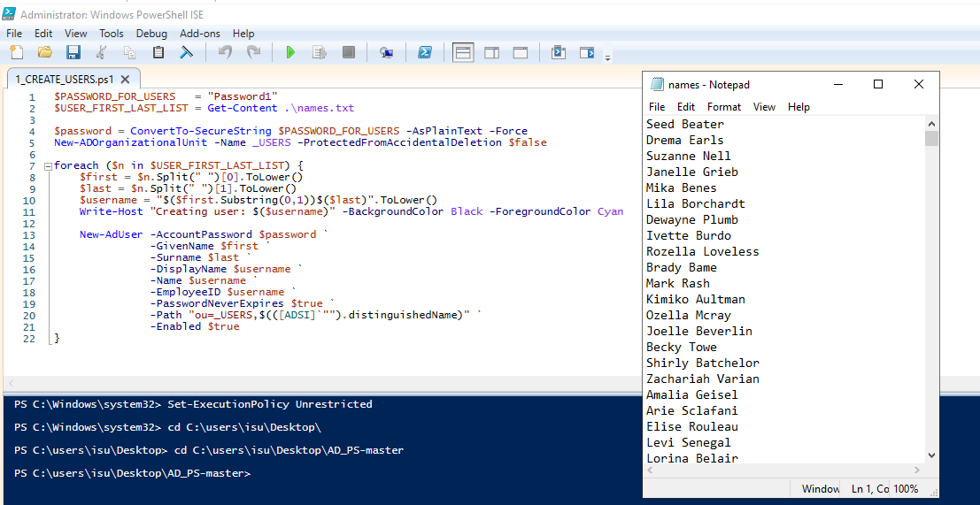The height and width of the screenshot is (505, 980).
Task: Open Notepad View menu
Action: click(x=764, y=107)
